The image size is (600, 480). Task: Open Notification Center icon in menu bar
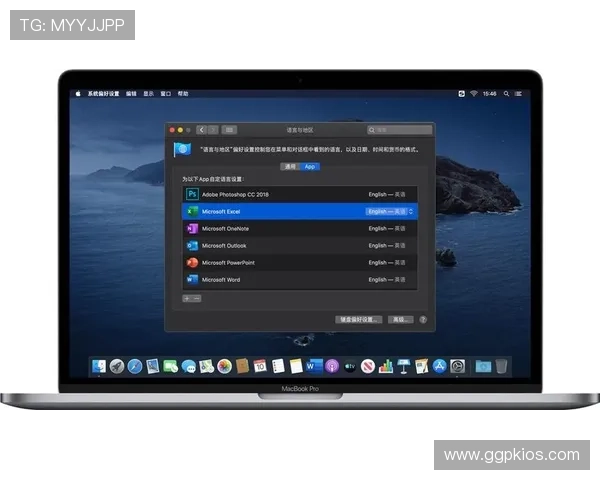click(518, 93)
